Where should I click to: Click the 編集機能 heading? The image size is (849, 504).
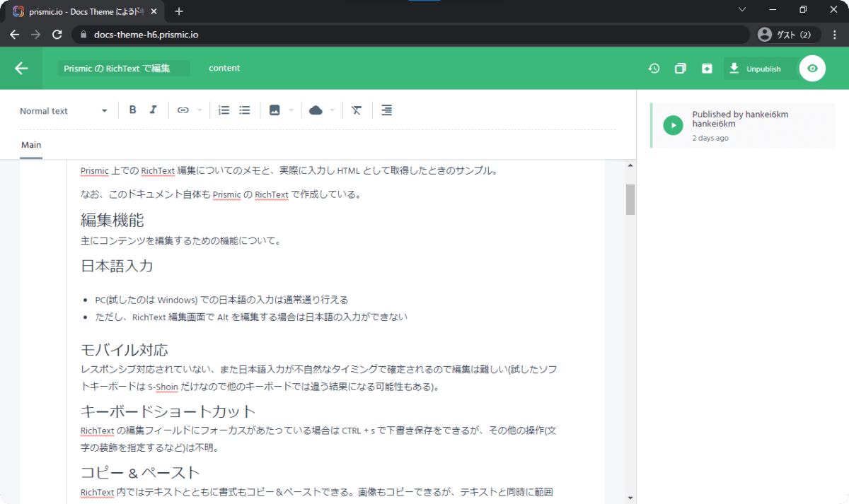[112, 219]
